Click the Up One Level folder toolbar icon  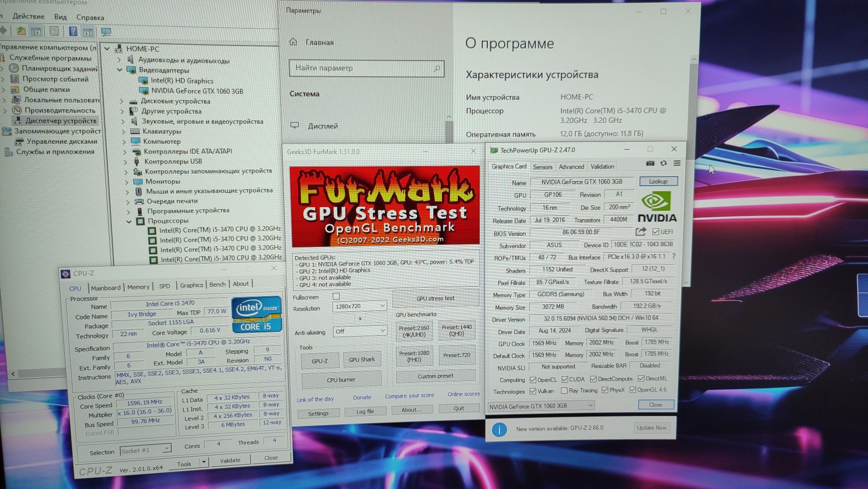[21, 31]
